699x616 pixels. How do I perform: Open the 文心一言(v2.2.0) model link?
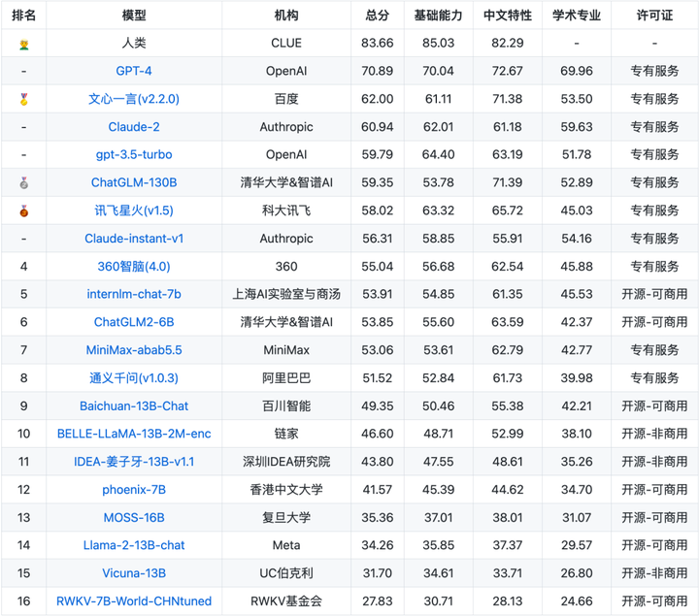coord(134,99)
